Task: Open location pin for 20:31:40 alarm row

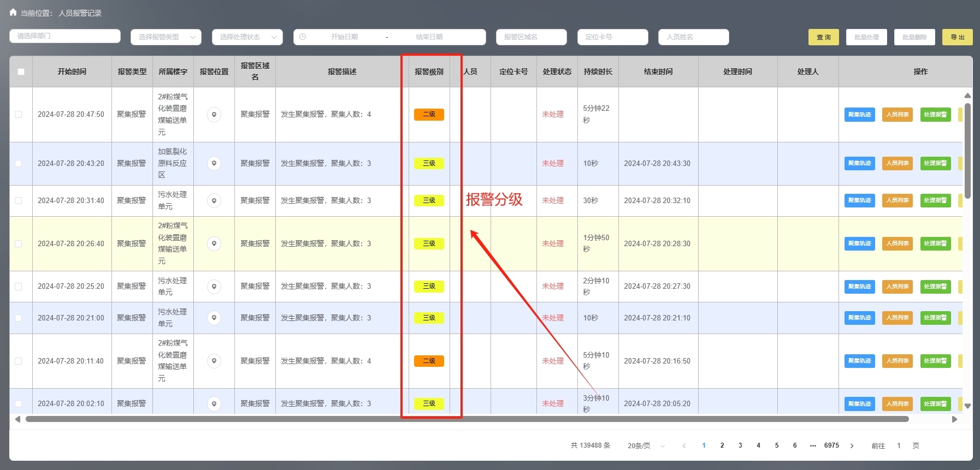Action: tap(214, 201)
